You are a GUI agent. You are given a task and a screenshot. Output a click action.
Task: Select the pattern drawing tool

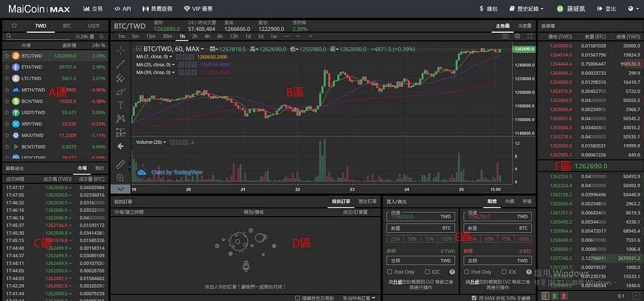pos(120,118)
